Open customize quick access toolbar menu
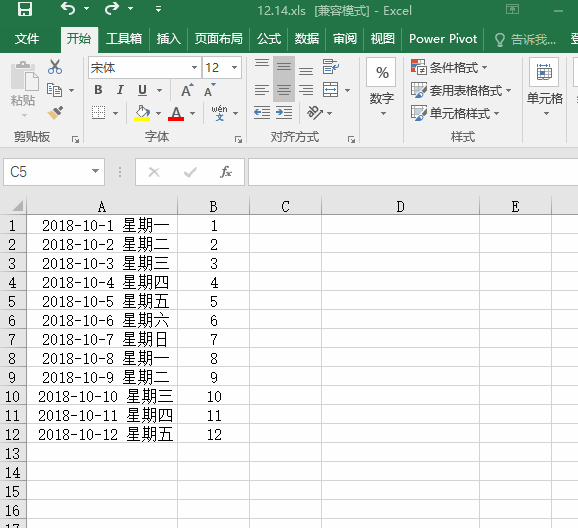578x528 pixels. pos(159,8)
